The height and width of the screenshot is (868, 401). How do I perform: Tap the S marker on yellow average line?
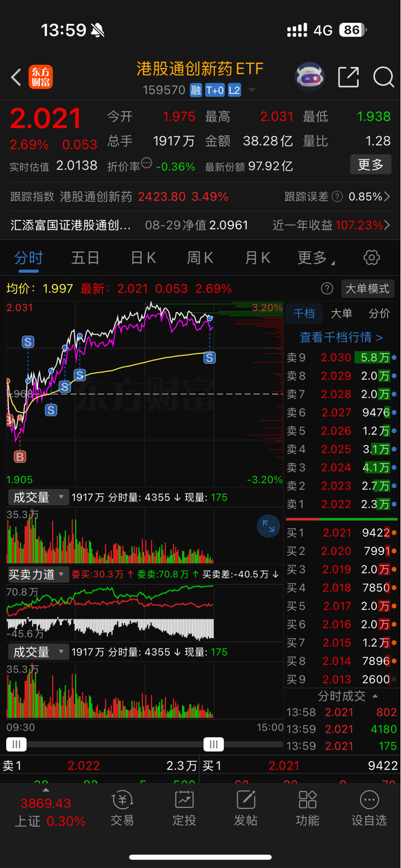pyautogui.click(x=210, y=358)
